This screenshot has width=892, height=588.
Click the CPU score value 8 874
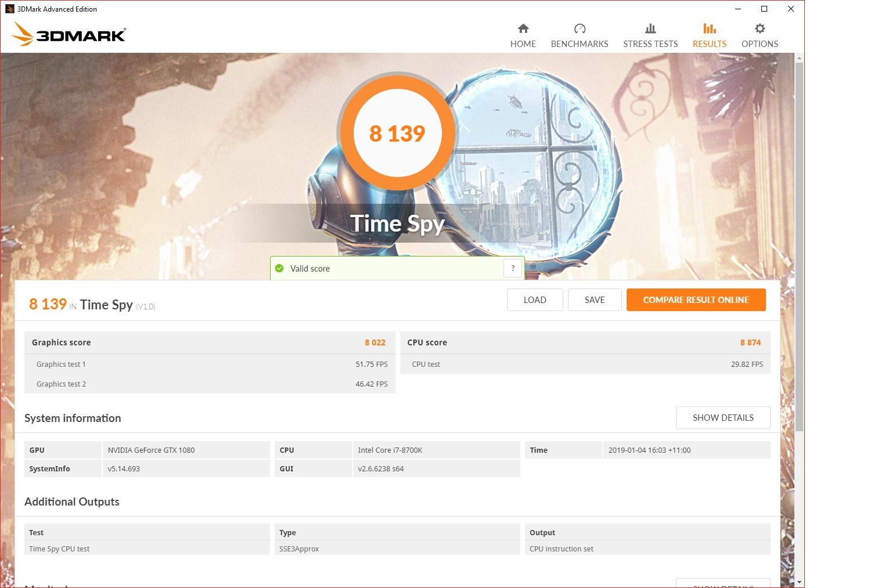coord(750,342)
